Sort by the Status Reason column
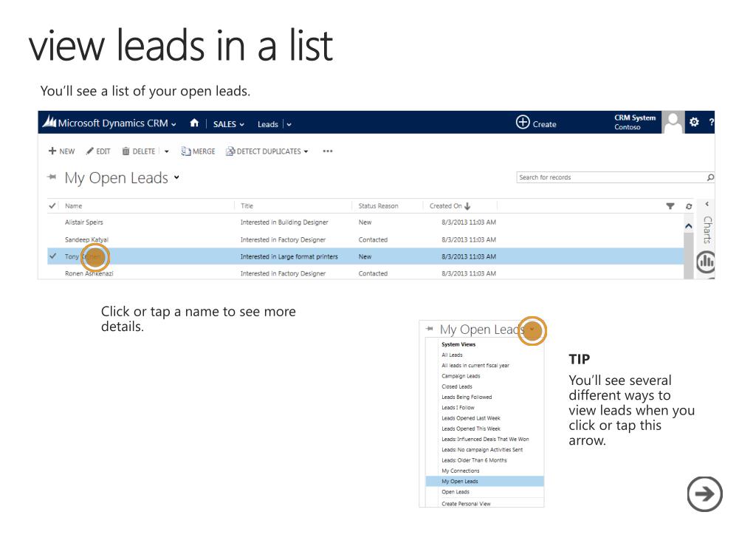756x546 pixels. (x=378, y=206)
